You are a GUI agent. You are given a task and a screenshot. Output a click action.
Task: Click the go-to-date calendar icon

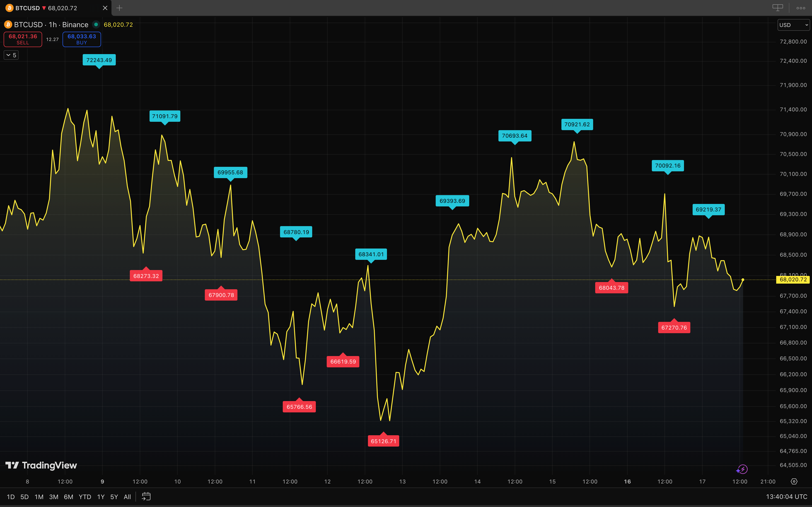(146, 496)
